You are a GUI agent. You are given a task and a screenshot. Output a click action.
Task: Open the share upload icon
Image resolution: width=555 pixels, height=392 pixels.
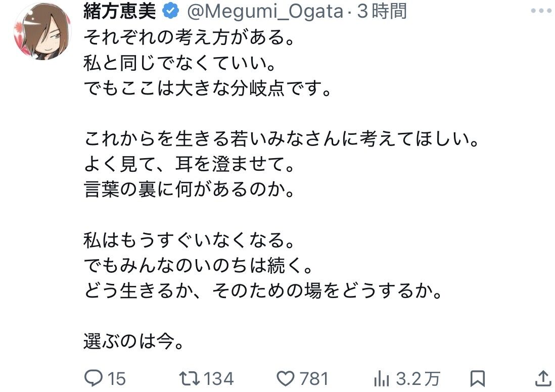point(543,378)
